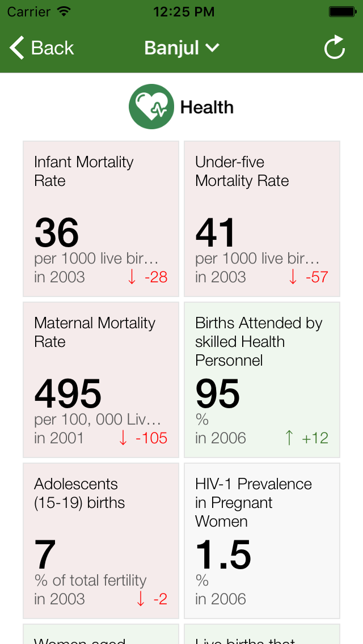
Task: Tap red down arrow on Maternal Mortality card
Action: [123, 438]
